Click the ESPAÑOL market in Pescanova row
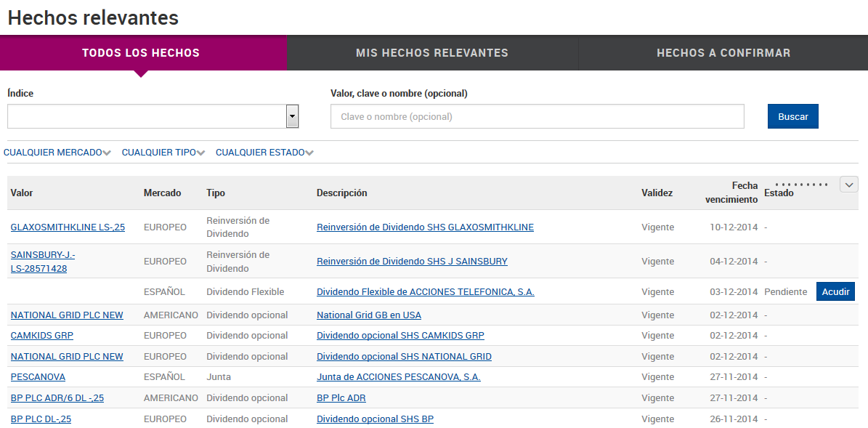 point(164,377)
